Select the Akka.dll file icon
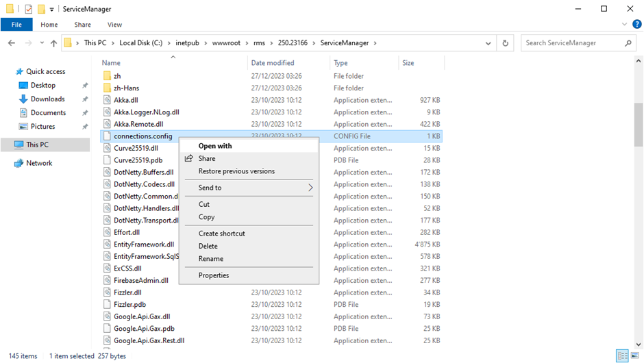 107,100
